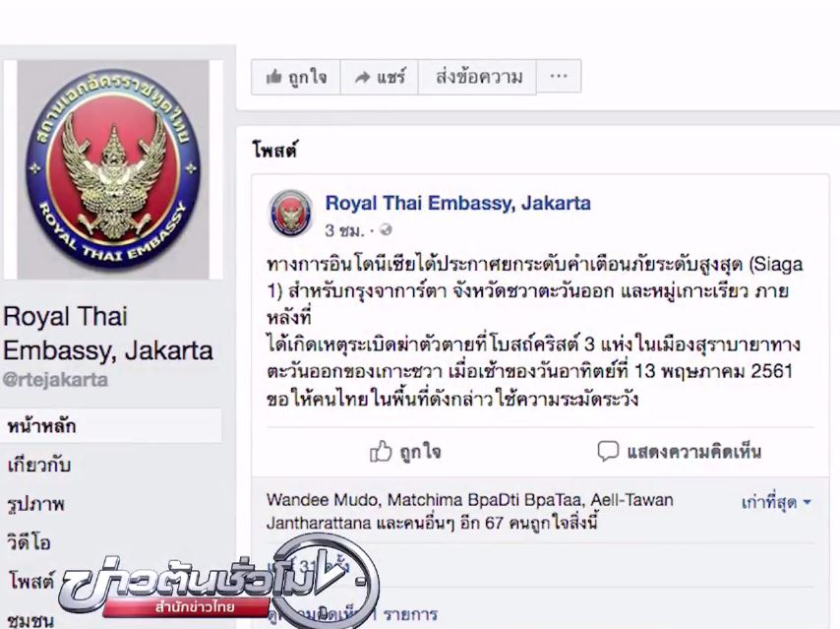Open เกี่ยวกับ sidebar section
840x629 pixels.
(39, 465)
